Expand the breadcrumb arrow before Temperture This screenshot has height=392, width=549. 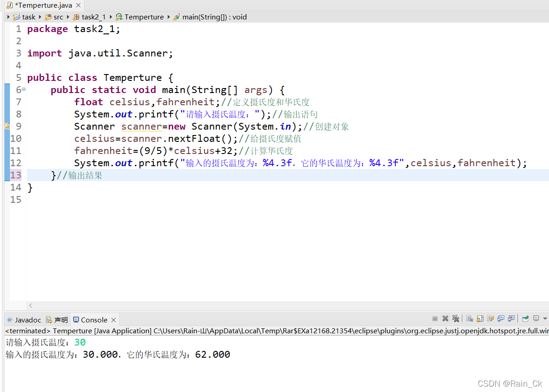[111, 17]
